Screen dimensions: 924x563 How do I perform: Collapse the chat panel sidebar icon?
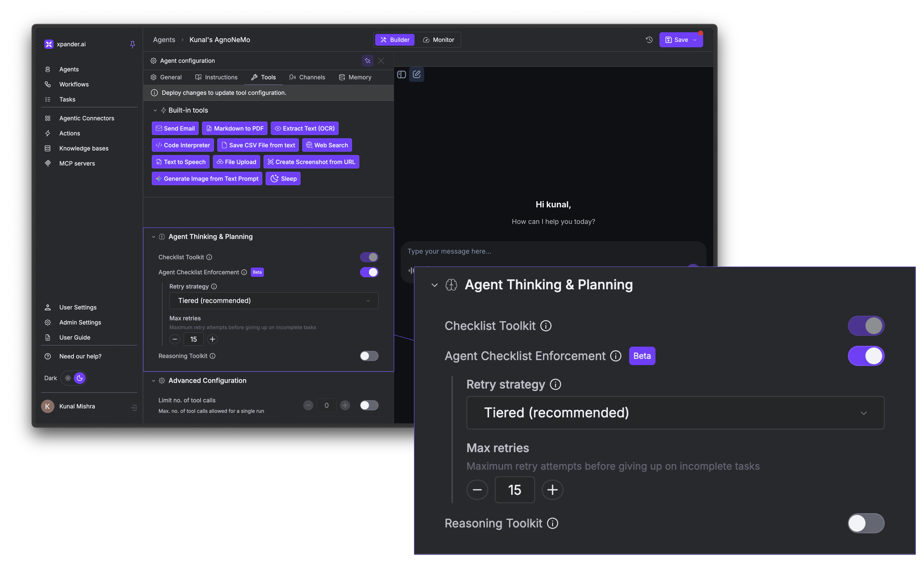401,74
